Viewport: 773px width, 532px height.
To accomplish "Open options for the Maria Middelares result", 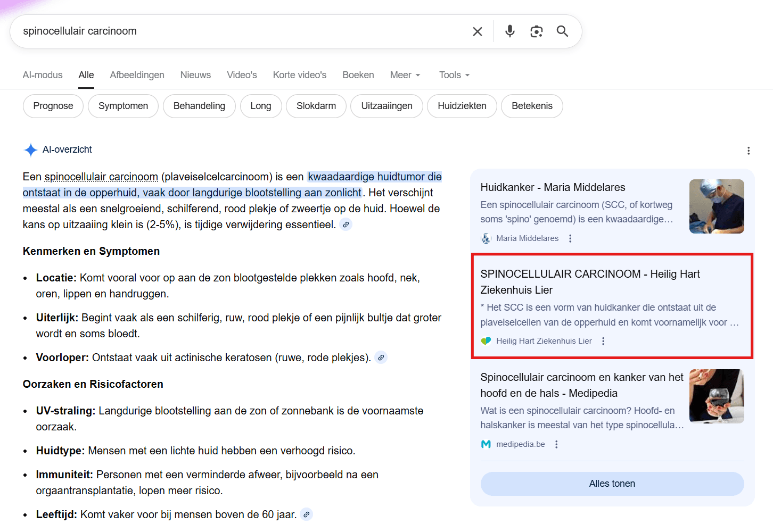I will pos(570,238).
